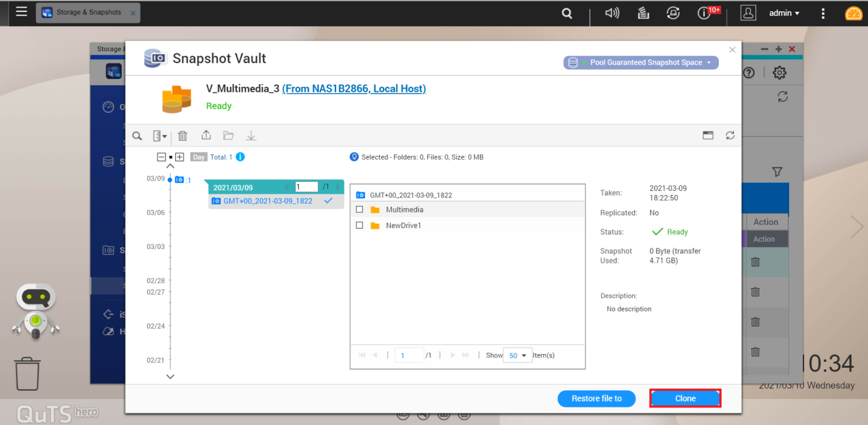Open the notifications icon with 10+ badge
Image resolution: width=868 pixels, height=425 pixels.
coord(704,13)
